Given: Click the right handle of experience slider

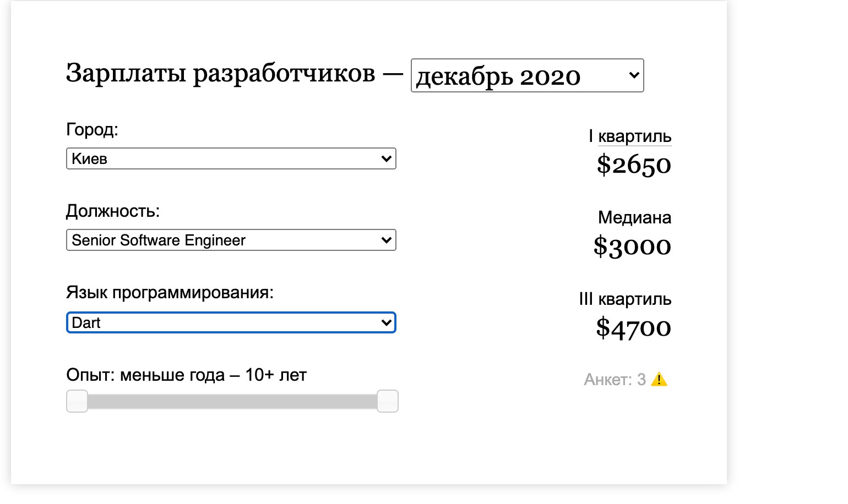Looking at the screenshot, I should point(388,401).
